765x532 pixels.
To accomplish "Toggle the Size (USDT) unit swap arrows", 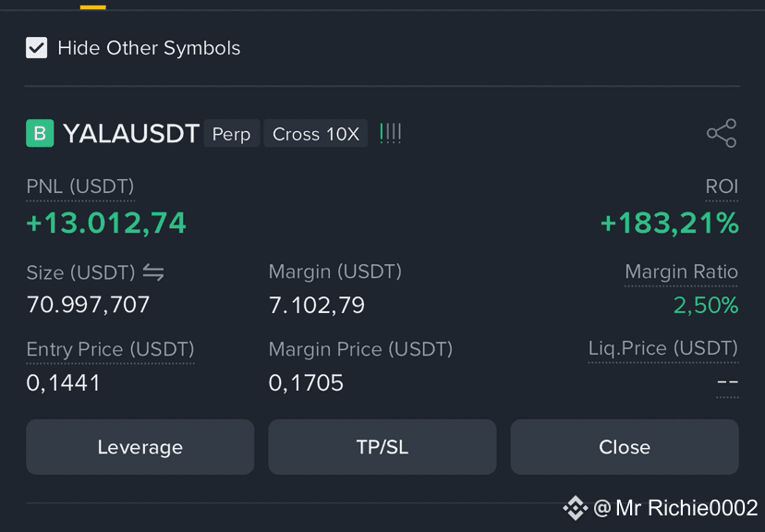I will [153, 272].
